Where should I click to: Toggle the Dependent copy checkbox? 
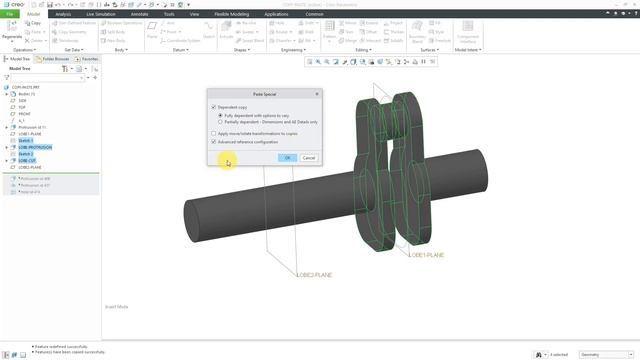coord(213,107)
